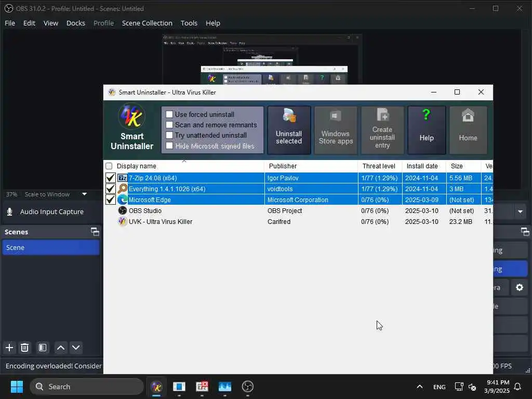
Task: Click the UVK Smart Uninstaller logo
Action: pos(132,116)
